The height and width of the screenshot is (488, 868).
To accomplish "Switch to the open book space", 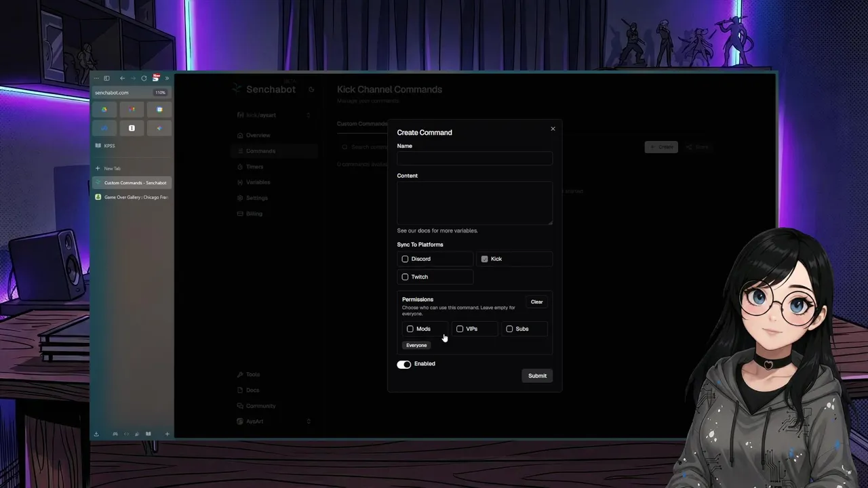I will [148, 434].
